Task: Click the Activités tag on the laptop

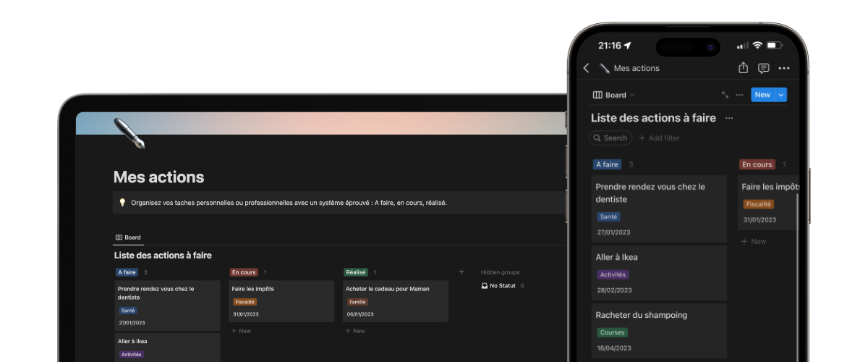Action: coord(131,355)
